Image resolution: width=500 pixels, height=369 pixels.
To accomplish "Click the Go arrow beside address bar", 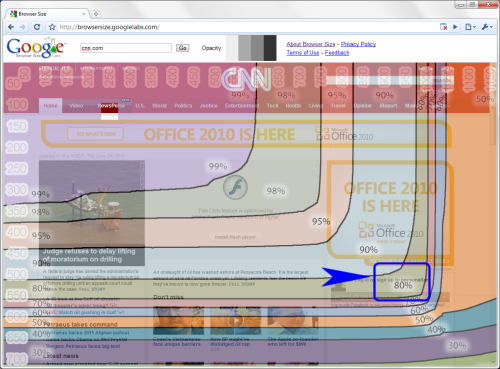I will (x=455, y=27).
